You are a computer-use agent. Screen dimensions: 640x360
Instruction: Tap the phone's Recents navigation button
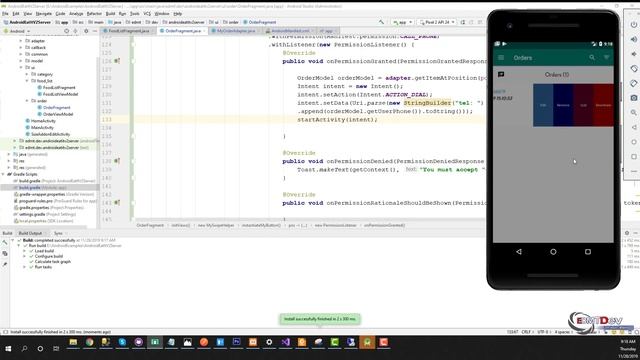tap(588, 252)
